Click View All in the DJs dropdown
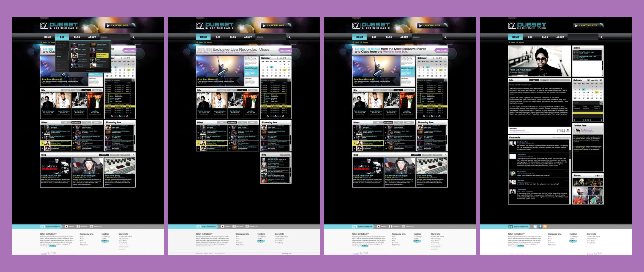Viewport: 644px width, 272px height. (89, 70)
